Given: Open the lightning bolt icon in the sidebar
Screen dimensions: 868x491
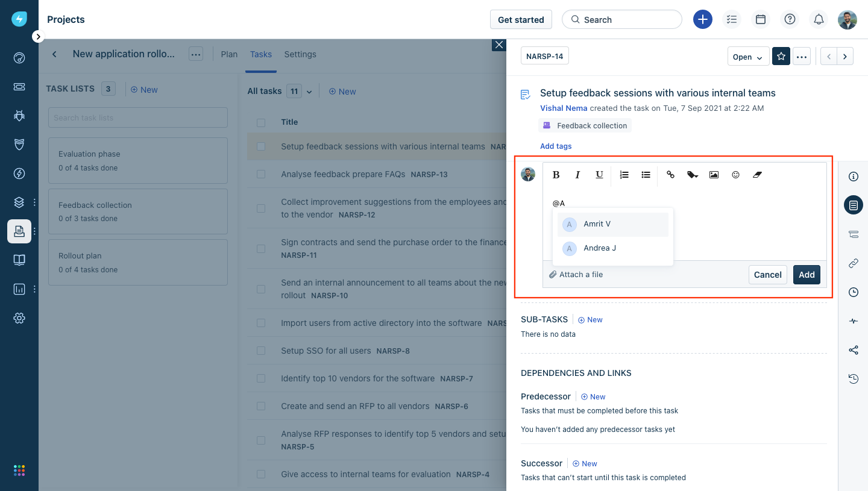Looking at the screenshot, I should click(x=19, y=174).
